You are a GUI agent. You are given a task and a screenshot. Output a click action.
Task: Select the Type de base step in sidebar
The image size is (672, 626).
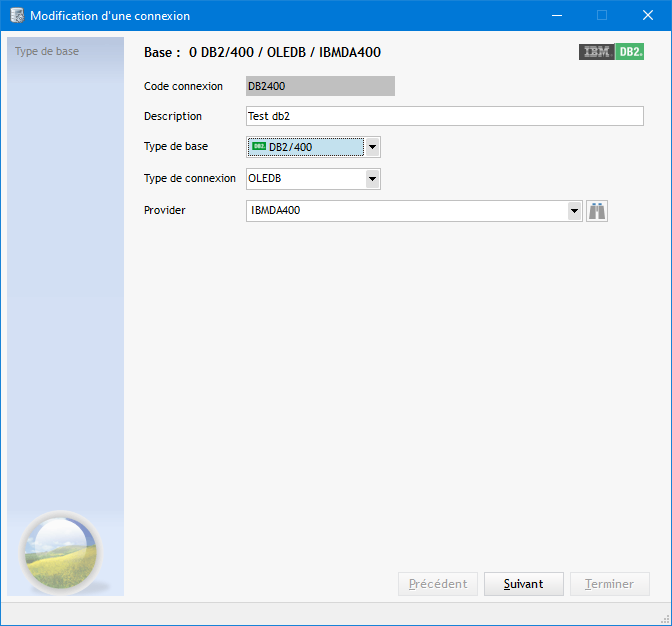point(47,51)
